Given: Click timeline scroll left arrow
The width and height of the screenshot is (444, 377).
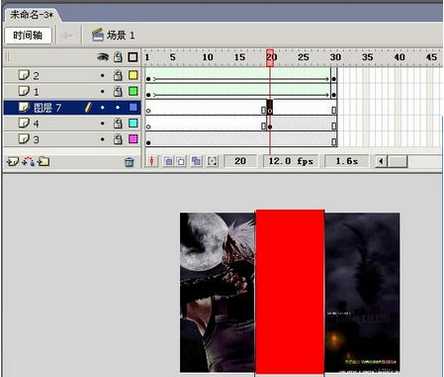Looking at the screenshot, I should click(x=381, y=162).
